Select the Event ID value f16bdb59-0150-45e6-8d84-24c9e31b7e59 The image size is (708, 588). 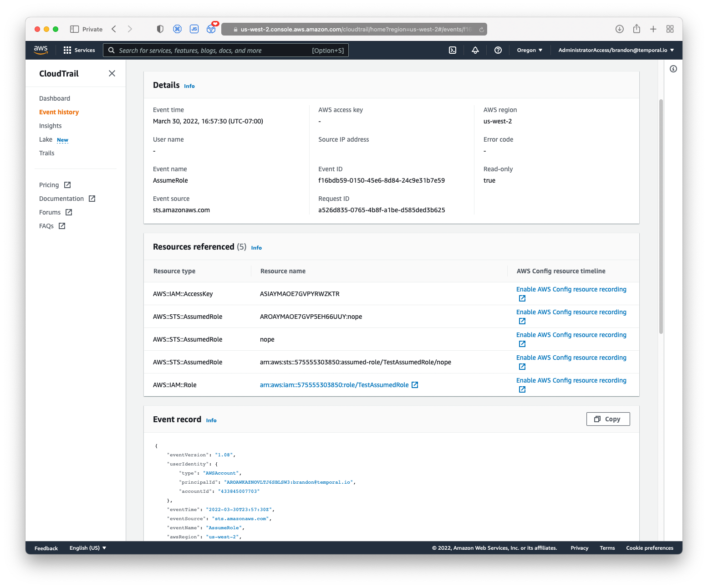(382, 180)
